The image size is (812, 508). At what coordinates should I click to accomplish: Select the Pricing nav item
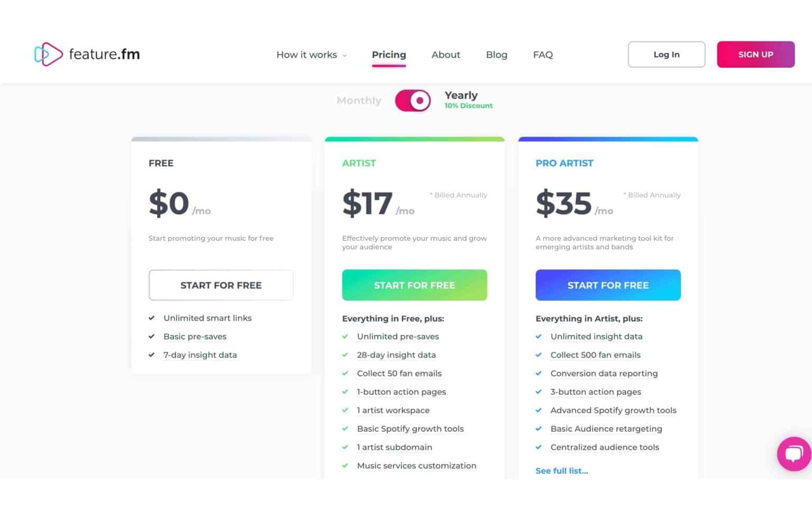click(389, 55)
